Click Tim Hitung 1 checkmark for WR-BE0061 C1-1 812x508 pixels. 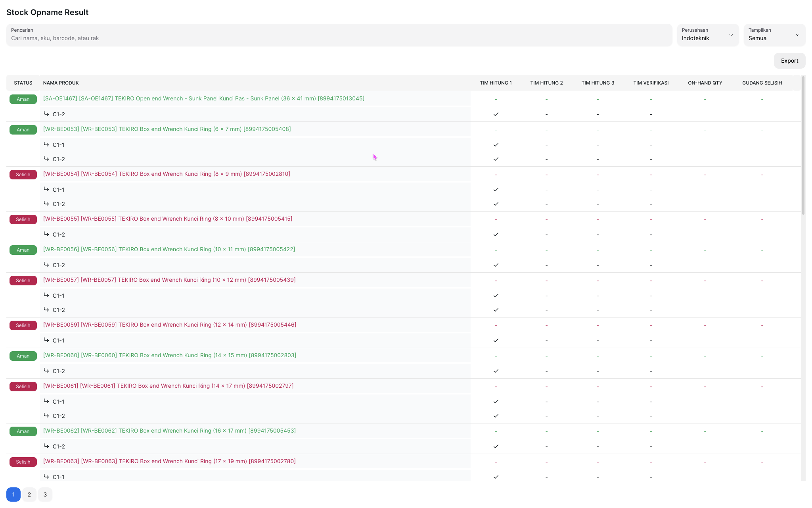click(x=496, y=402)
